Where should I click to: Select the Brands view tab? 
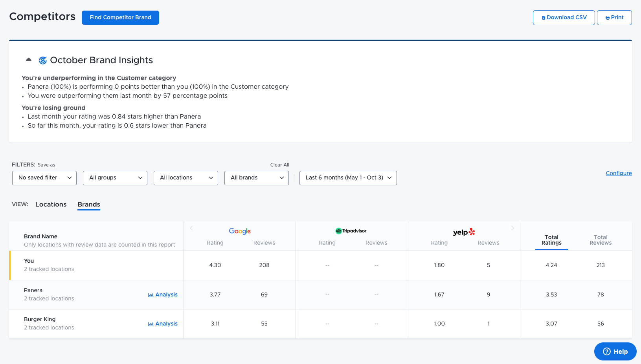pyautogui.click(x=89, y=205)
